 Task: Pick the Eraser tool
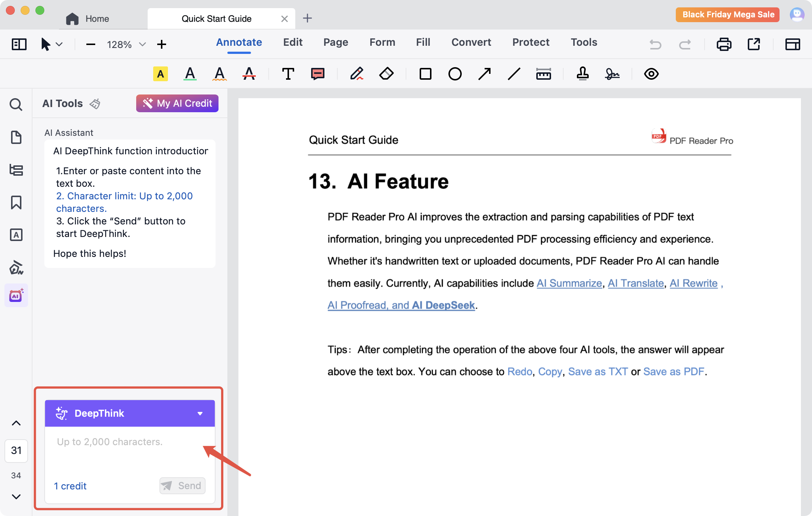pos(386,74)
